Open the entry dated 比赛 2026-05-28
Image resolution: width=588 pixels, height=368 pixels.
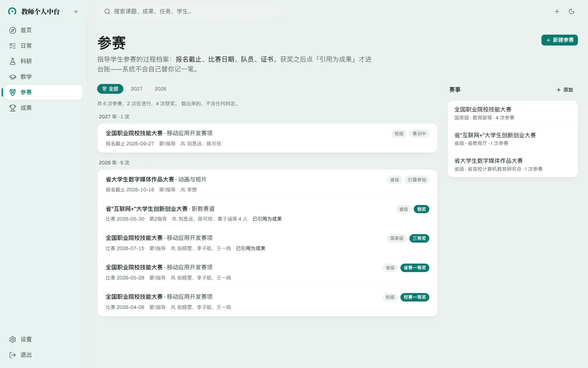pyautogui.click(x=267, y=272)
